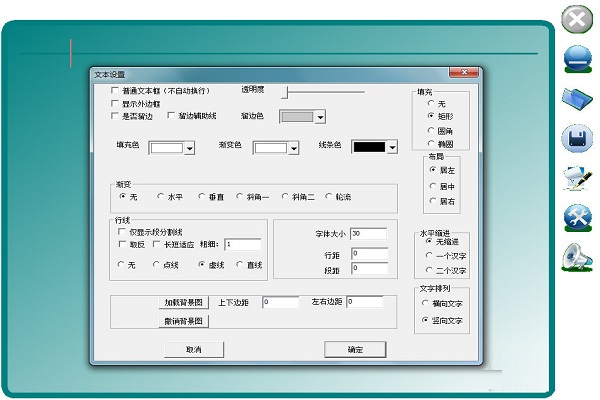Toggle the 是否描边 checkbox
Viewport: 600px width, 400px height.
(114, 116)
